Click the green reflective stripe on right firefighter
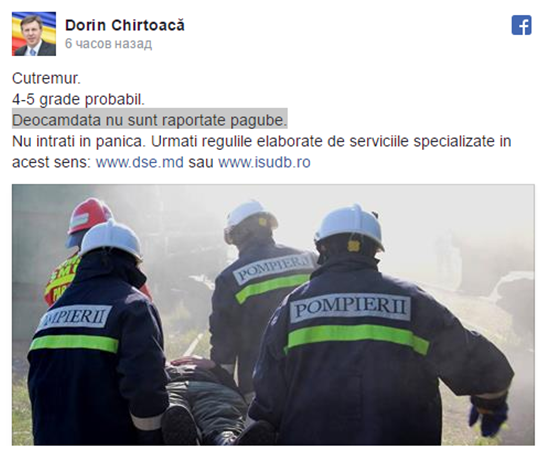Image resolution: width=545 pixels, height=454 pixels. coord(357,338)
